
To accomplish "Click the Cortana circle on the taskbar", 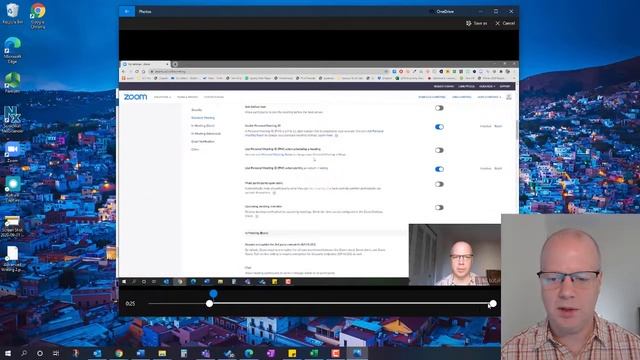I will [40, 353].
